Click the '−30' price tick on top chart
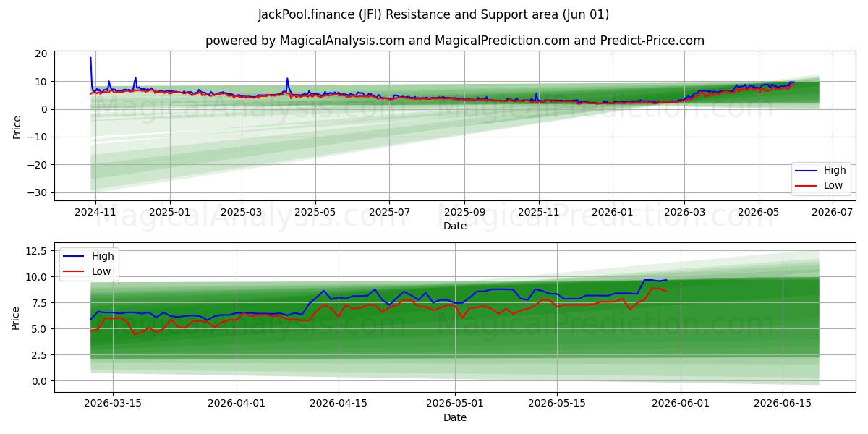Viewport: 868px width, 434px height. click(x=38, y=192)
